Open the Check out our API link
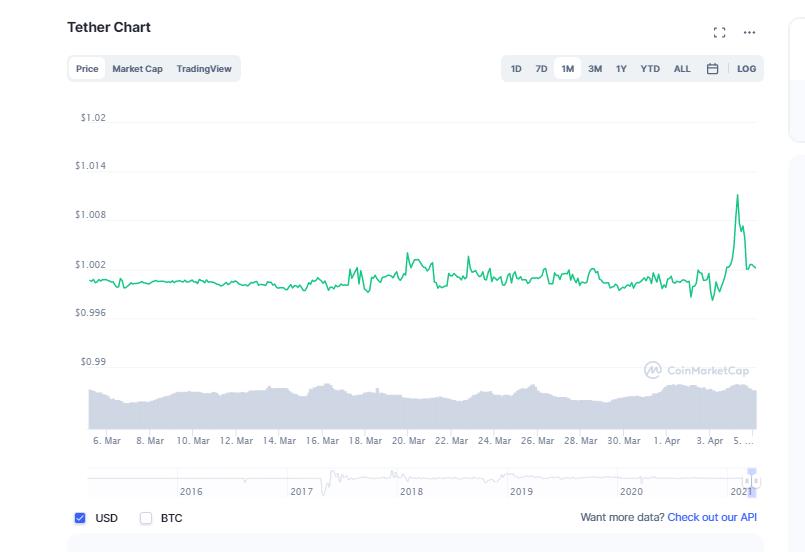The image size is (805, 552). pyautogui.click(x=712, y=518)
